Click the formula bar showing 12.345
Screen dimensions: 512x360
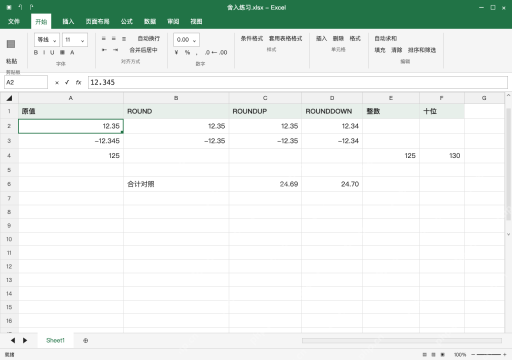coord(298,82)
